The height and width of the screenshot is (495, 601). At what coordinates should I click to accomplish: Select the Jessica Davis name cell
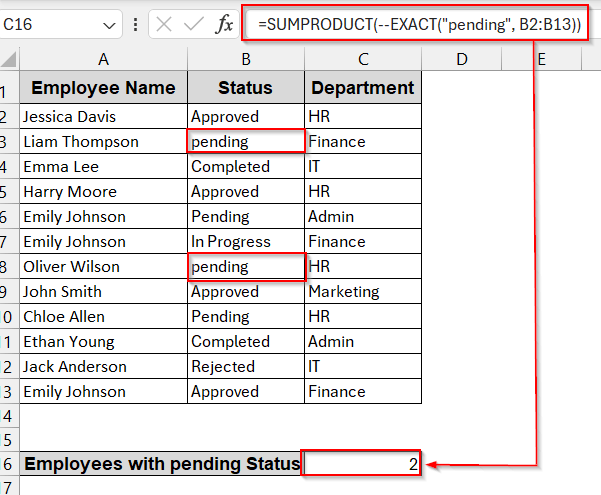click(103, 117)
